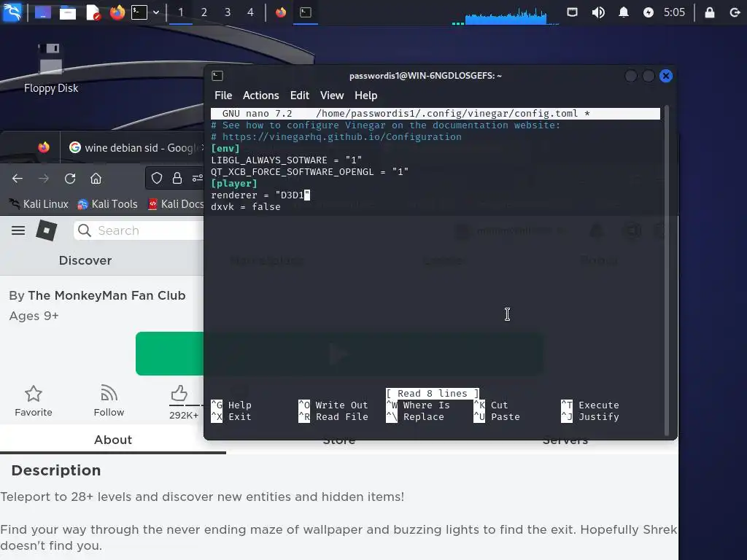Open the power manager tray icon
This screenshot has height=560, width=747.
pos(649,12)
